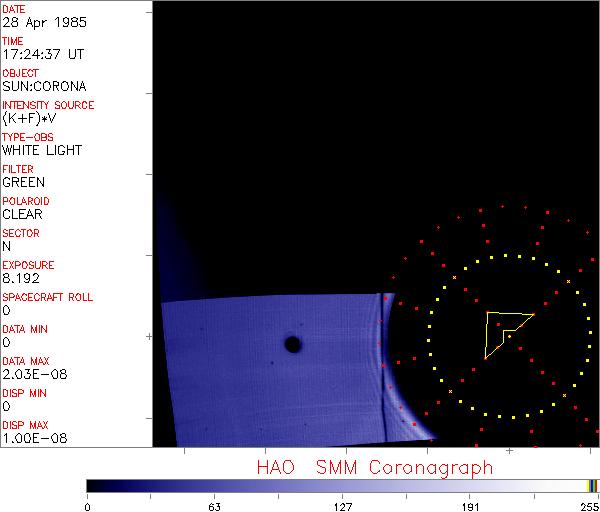
Task: Click the dark circular spot in the corona image
Action: pyautogui.click(x=293, y=345)
